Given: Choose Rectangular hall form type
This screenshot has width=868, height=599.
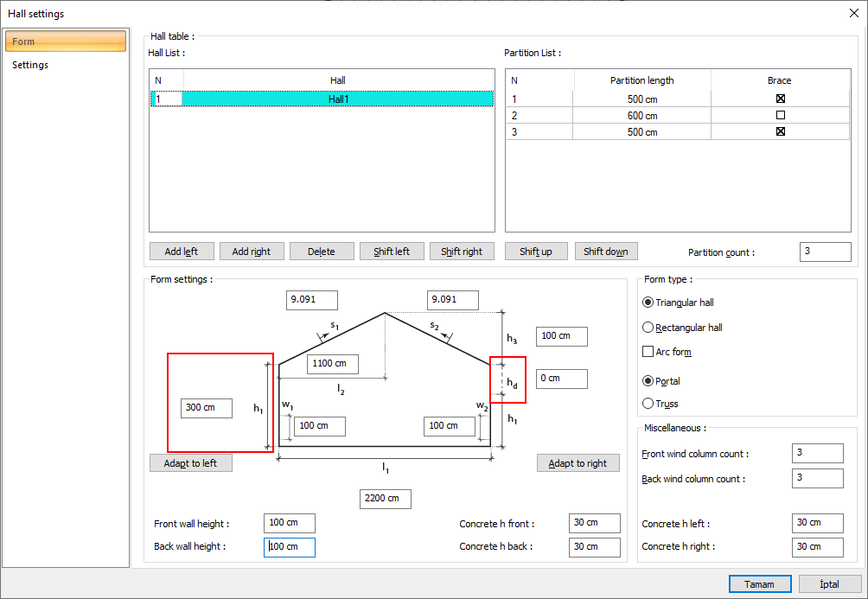Looking at the screenshot, I should click(x=648, y=328).
